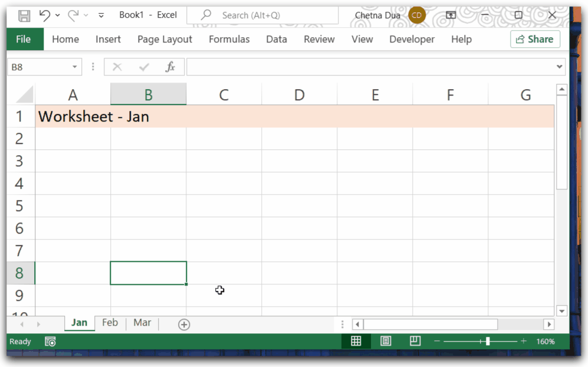Toggle Page Break Preview in status bar
Image resolution: width=588 pixels, height=367 pixels.
(415, 341)
